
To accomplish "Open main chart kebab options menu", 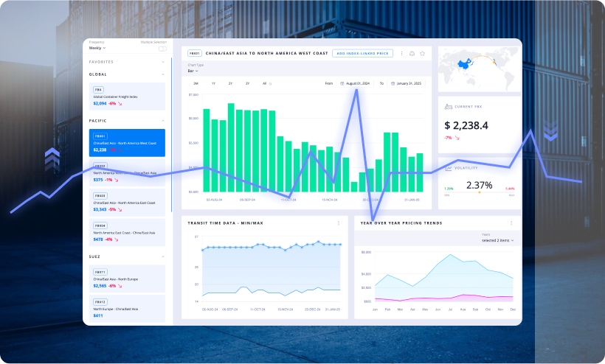I will [x=402, y=53].
